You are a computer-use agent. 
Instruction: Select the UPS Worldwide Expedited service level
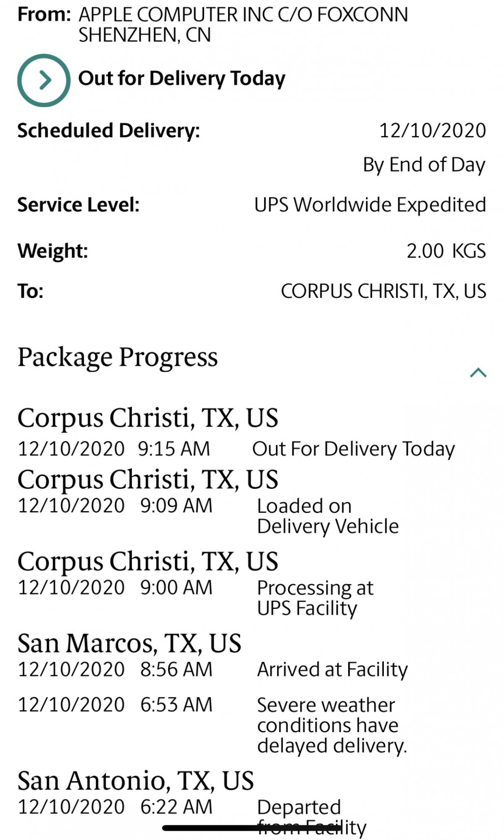coord(370,205)
